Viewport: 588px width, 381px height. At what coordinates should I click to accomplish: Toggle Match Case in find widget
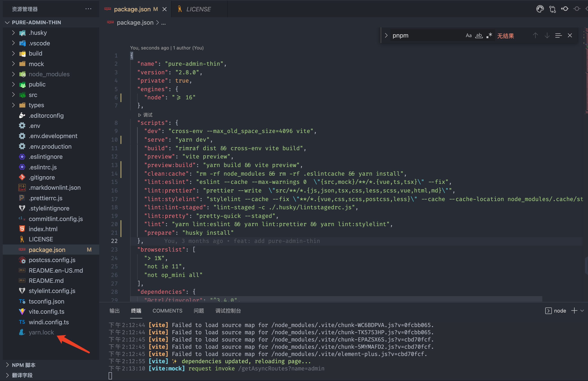(468, 36)
